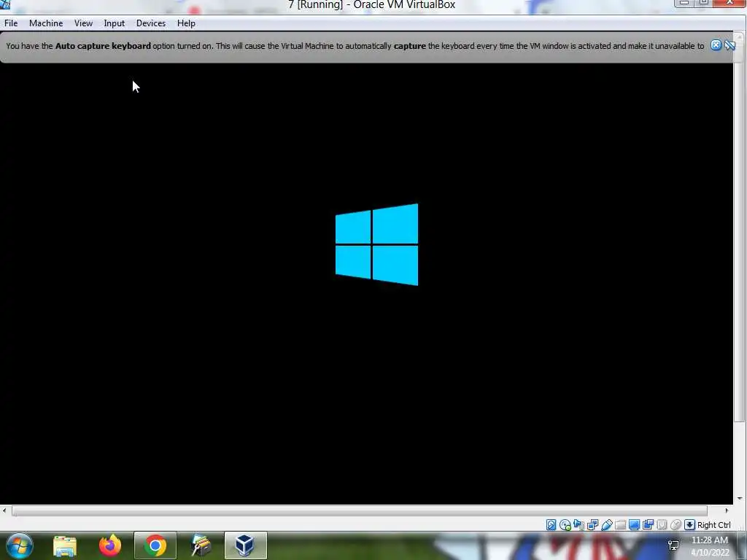Open the View menu
The width and height of the screenshot is (747, 560).
pyautogui.click(x=83, y=23)
